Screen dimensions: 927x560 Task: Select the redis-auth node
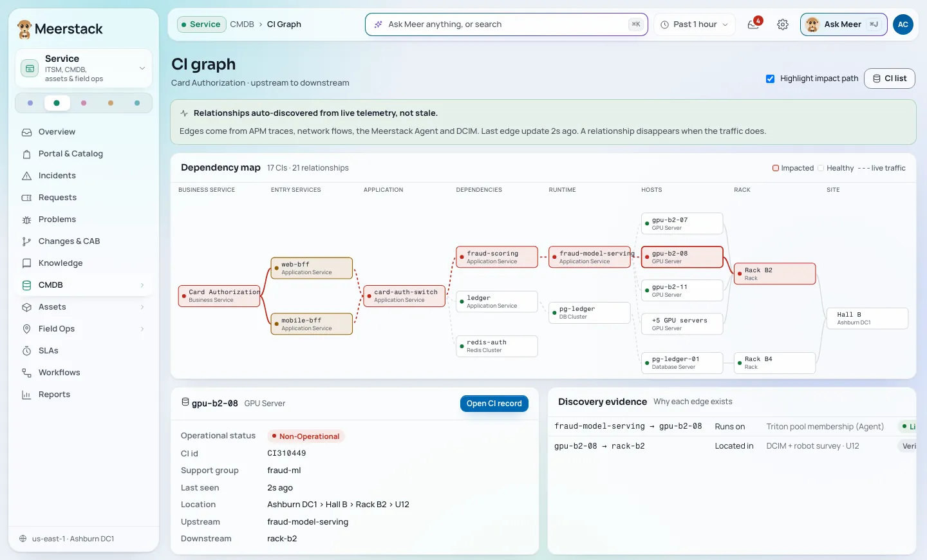(x=497, y=346)
